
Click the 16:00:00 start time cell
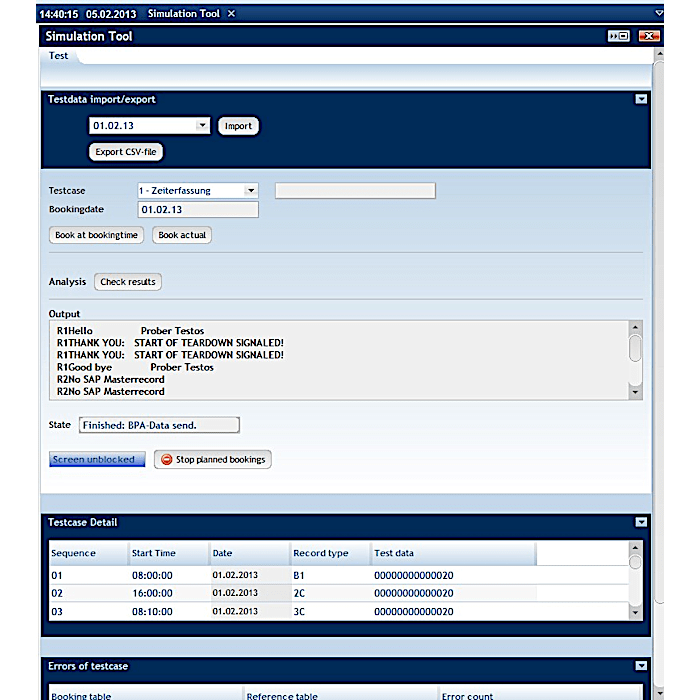coord(152,593)
